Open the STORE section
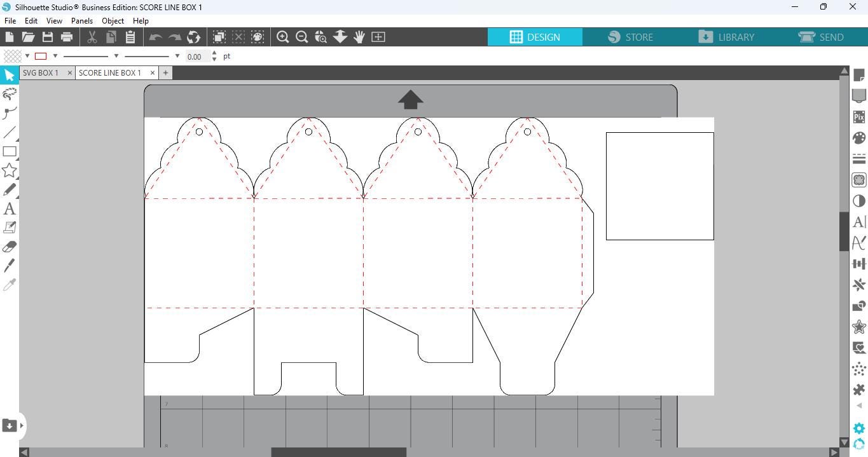Image resolution: width=868 pixels, height=457 pixels. tap(630, 37)
